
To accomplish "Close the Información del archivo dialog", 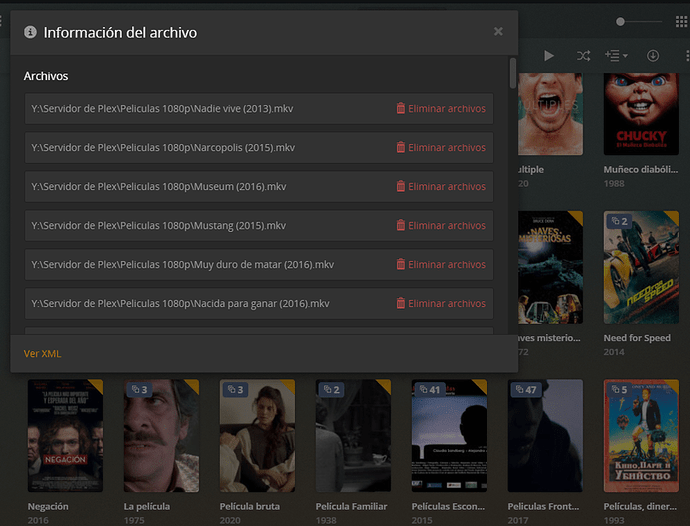I will coord(498,31).
